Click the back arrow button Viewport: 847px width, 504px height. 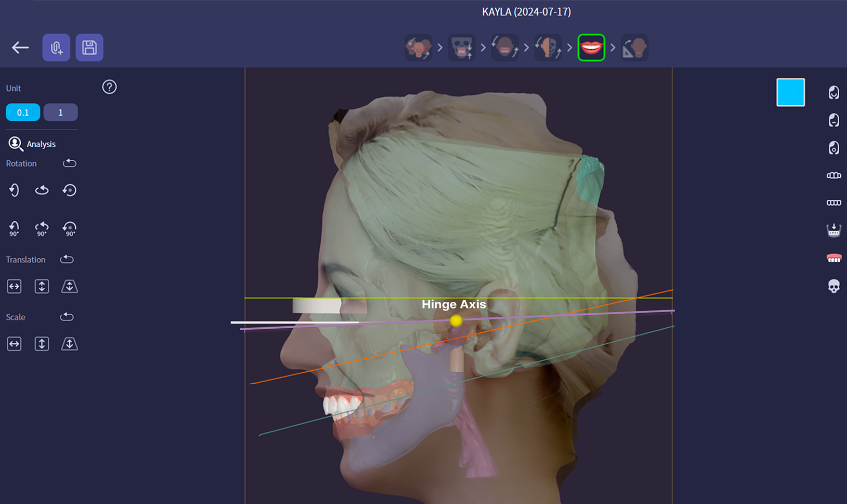click(20, 48)
